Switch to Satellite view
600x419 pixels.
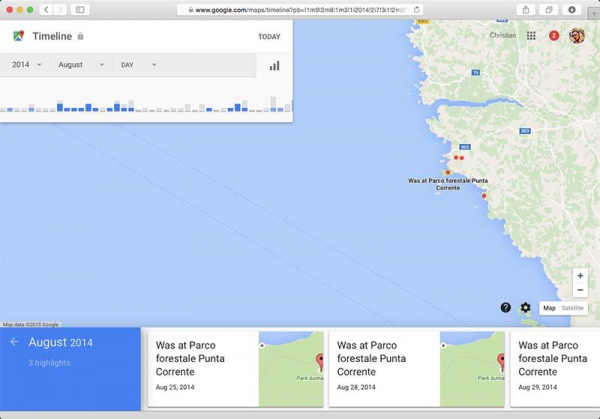coord(572,308)
